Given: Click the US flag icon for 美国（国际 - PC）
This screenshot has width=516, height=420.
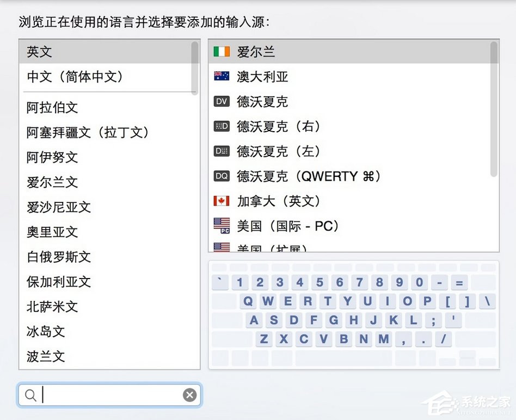Looking at the screenshot, I should [x=221, y=226].
